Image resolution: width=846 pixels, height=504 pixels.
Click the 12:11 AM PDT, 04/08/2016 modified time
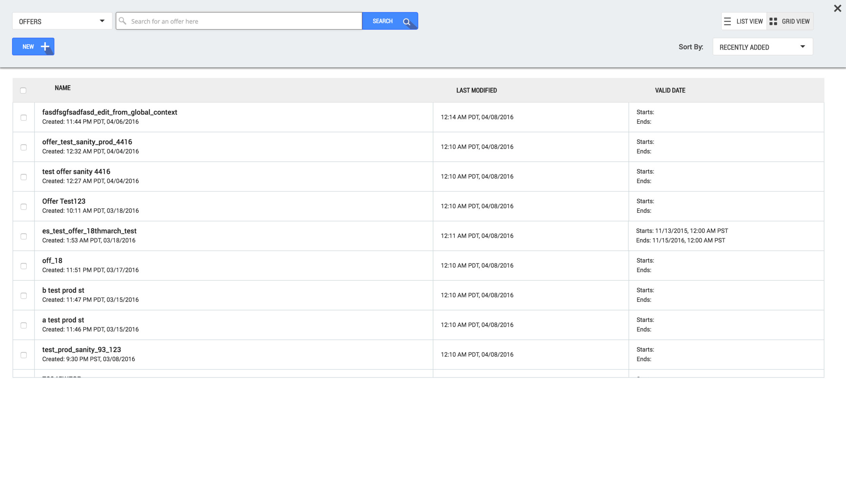tap(477, 236)
